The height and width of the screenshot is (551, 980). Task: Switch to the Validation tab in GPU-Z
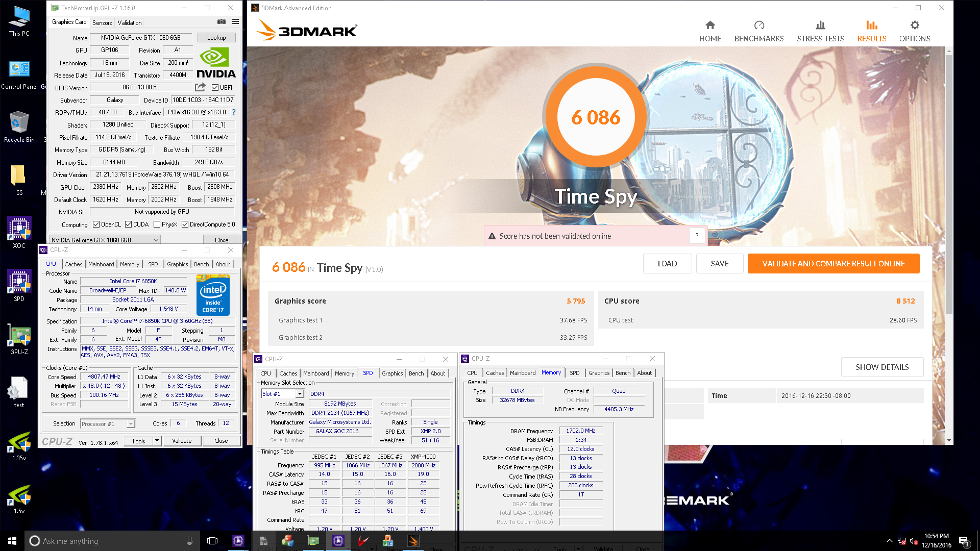(x=130, y=23)
